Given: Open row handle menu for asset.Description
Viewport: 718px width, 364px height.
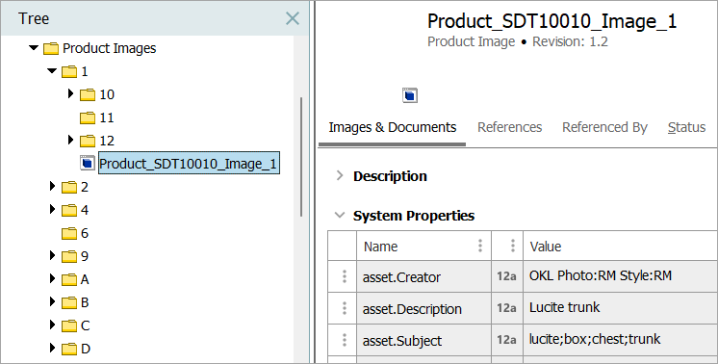Looking at the screenshot, I should (x=344, y=308).
